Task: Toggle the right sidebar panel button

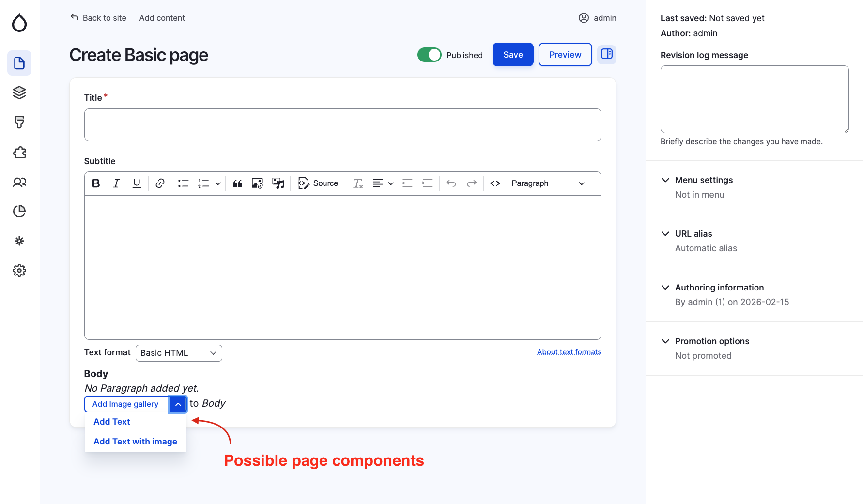Action: pos(606,54)
